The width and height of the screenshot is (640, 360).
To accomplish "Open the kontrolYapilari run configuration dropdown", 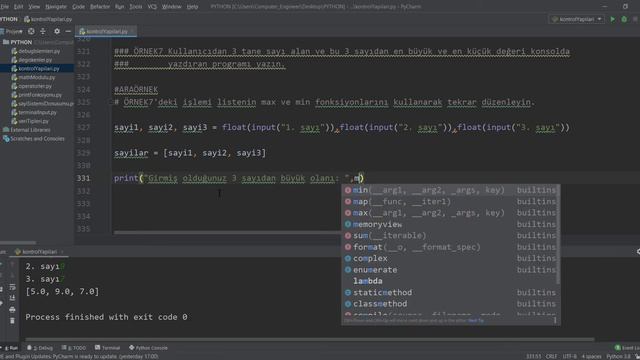I will 576,19.
